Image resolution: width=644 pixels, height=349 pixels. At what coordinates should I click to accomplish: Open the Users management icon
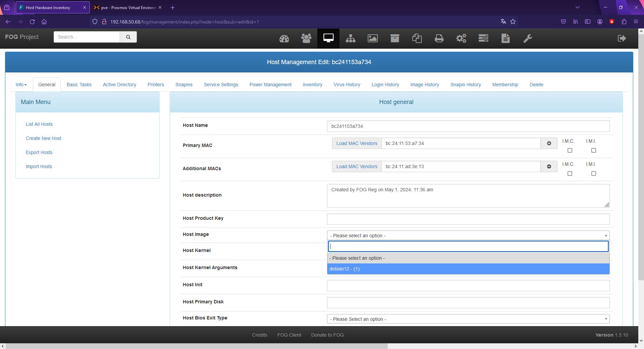pos(306,38)
